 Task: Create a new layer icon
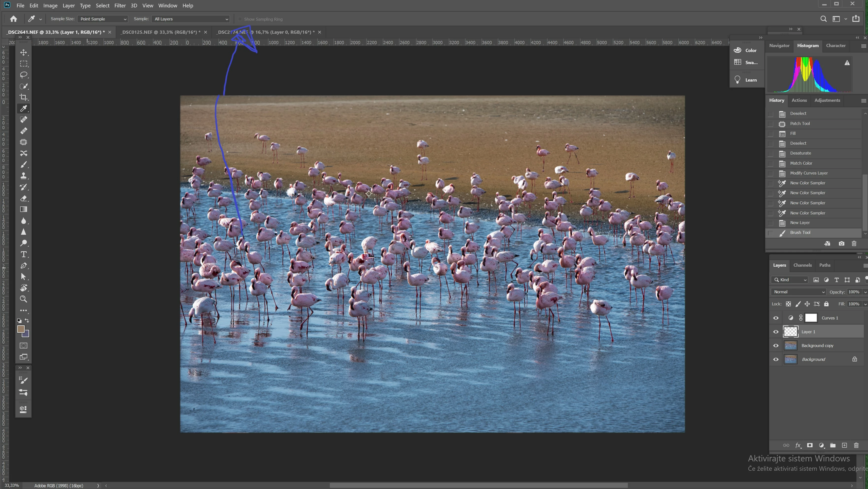click(x=844, y=445)
